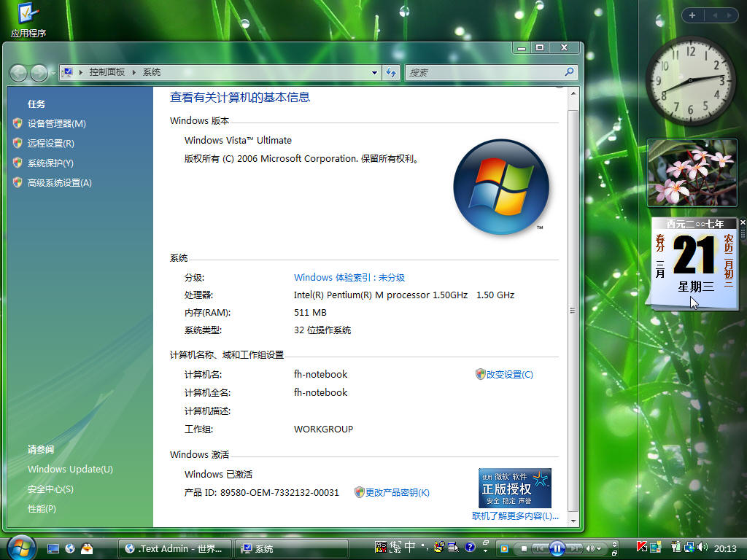747x560 pixels.
Task: Click the shield icon beside 远程设置
Action: (x=18, y=143)
